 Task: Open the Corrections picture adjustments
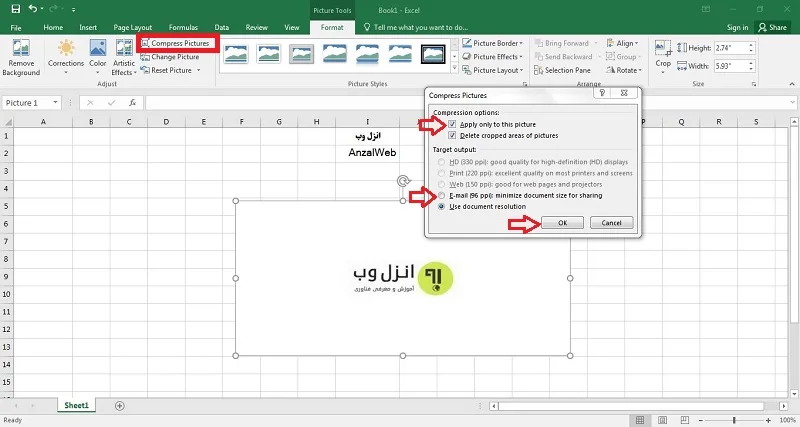pyautogui.click(x=66, y=56)
